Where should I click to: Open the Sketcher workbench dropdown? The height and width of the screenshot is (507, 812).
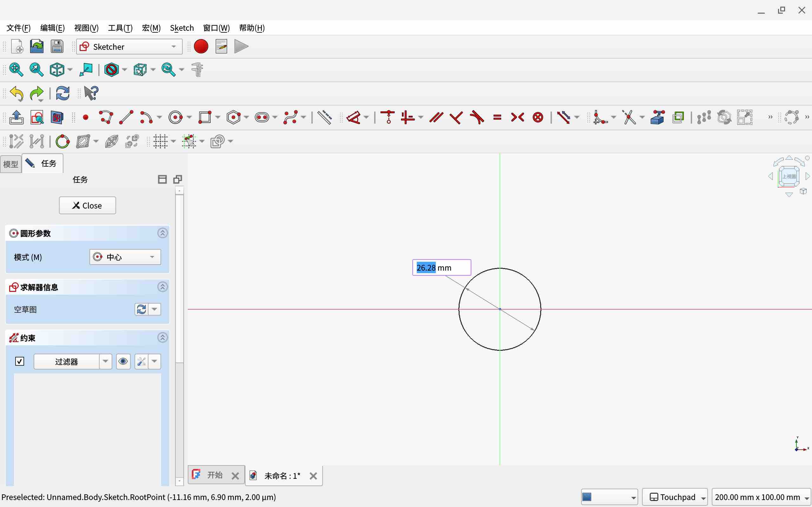pyautogui.click(x=129, y=47)
